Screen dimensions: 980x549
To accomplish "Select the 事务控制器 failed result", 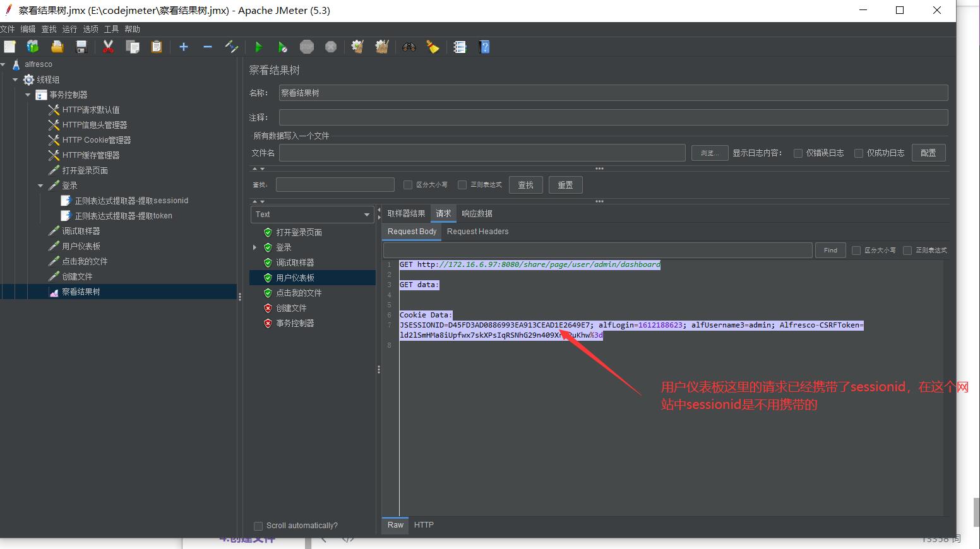I will point(294,323).
